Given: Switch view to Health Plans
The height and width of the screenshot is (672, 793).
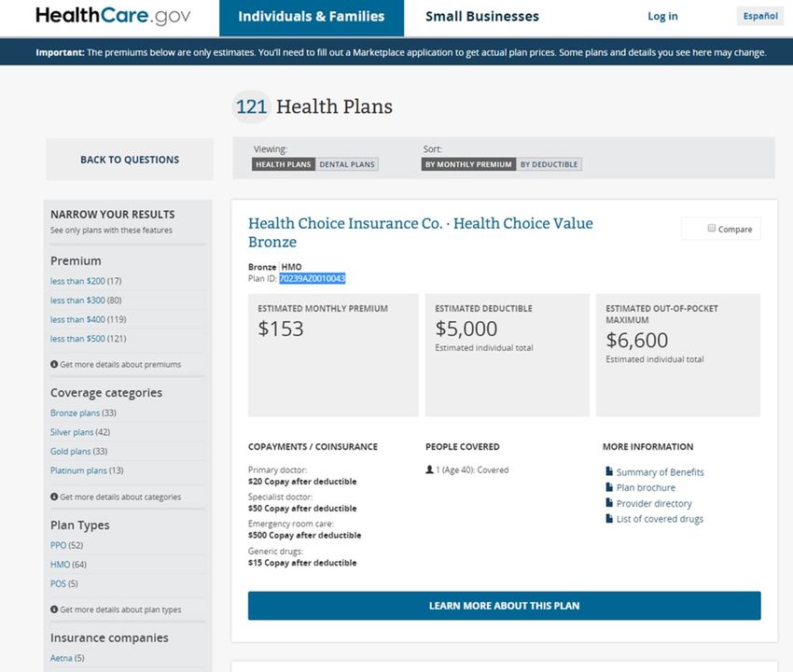Looking at the screenshot, I should pyautogui.click(x=284, y=164).
